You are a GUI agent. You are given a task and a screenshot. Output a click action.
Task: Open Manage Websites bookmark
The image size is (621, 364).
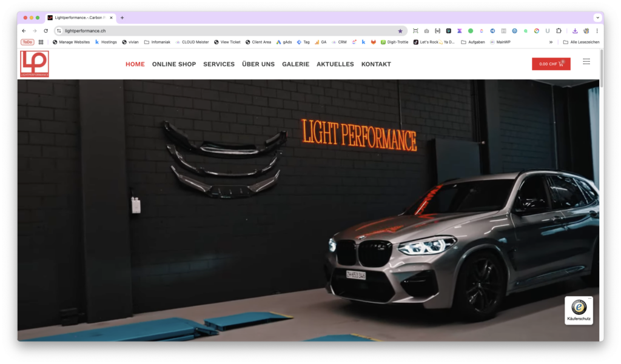click(x=72, y=42)
